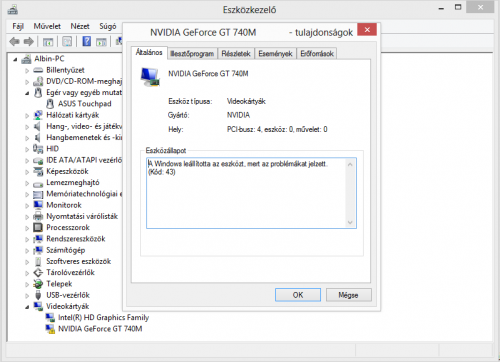Click the Forward arrow toolbar icon

point(29,42)
